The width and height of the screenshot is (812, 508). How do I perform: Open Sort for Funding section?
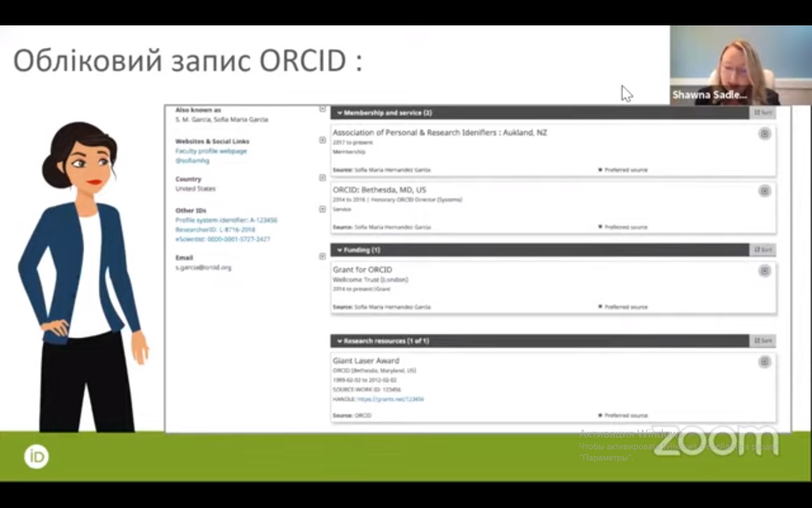763,250
